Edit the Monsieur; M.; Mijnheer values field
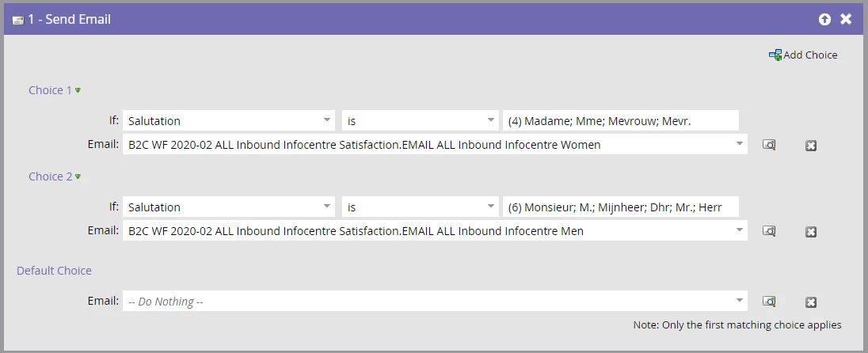 tap(621, 207)
